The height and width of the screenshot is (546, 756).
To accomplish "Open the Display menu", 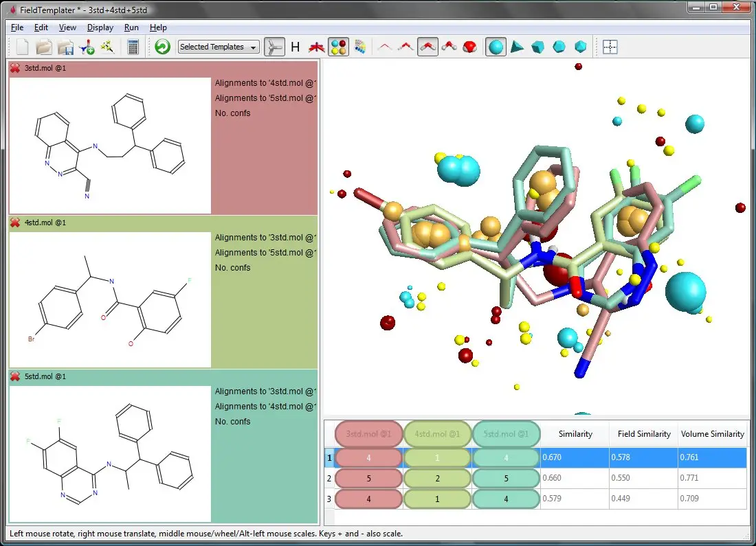I will click(100, 27).
